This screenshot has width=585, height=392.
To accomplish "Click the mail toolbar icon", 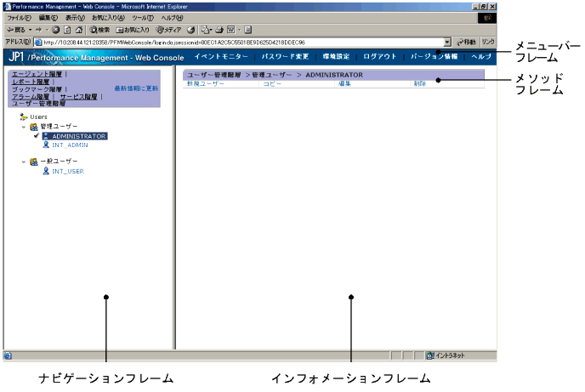I will point(207,30).
